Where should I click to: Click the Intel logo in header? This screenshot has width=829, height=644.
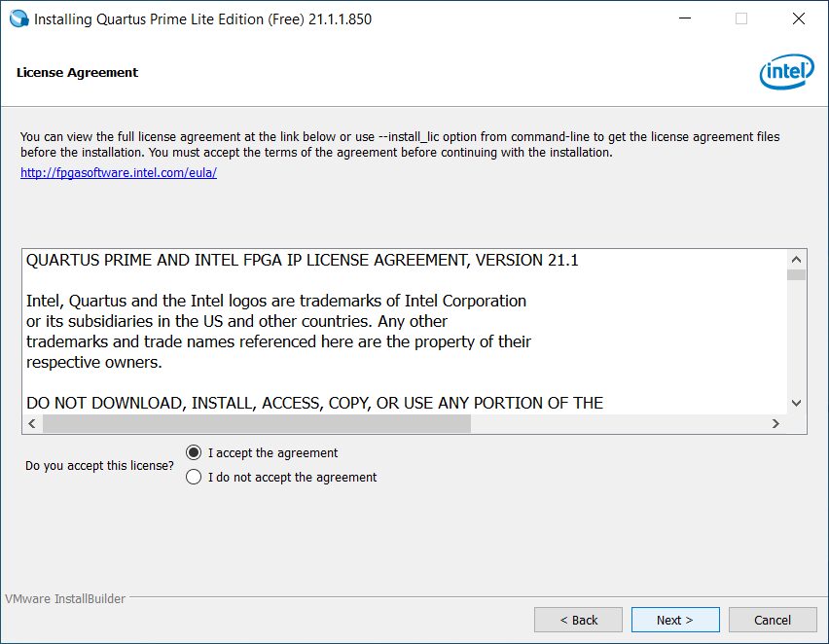(x=787, y=71)
